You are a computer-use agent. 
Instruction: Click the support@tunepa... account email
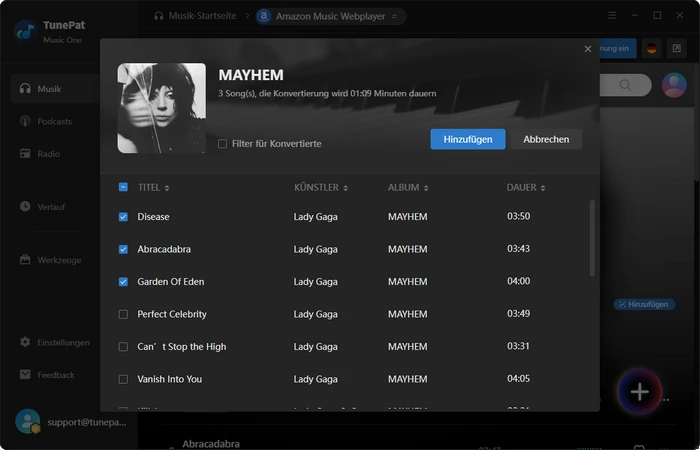87,422
